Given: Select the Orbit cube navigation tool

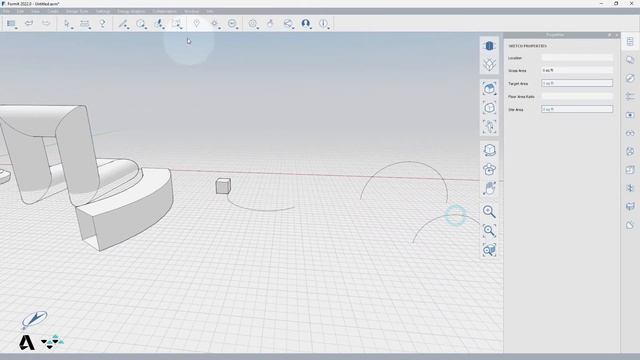Looking at the screenshot, I should [489, 150].
